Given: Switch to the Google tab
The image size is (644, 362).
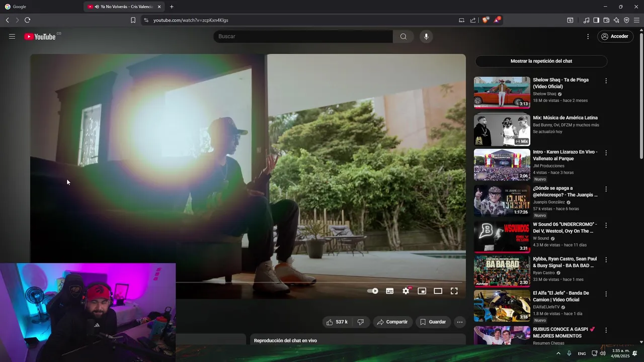Looking at the screenshot, I should point(40,7).
